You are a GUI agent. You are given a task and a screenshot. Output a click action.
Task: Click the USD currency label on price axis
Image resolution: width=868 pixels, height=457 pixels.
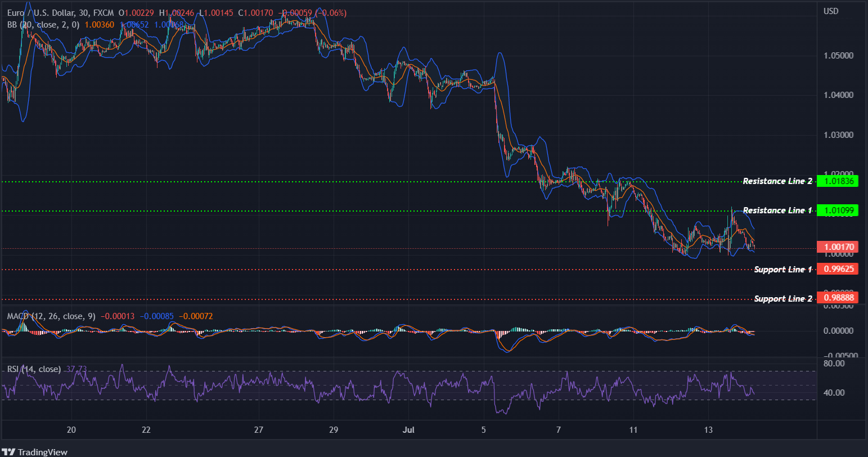831,10
